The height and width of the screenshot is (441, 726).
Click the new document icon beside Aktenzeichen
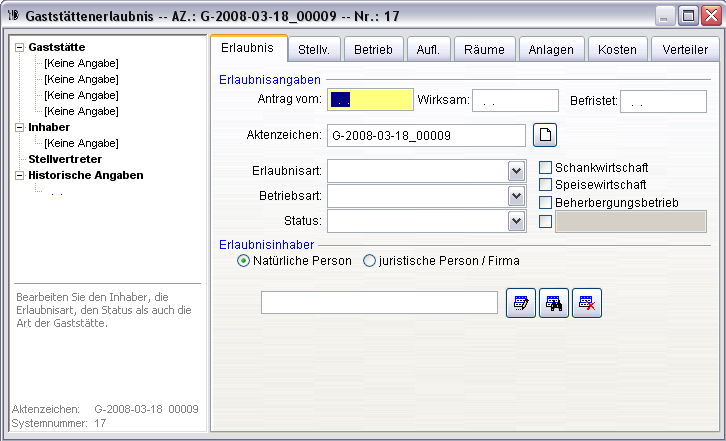pos(546,135)
